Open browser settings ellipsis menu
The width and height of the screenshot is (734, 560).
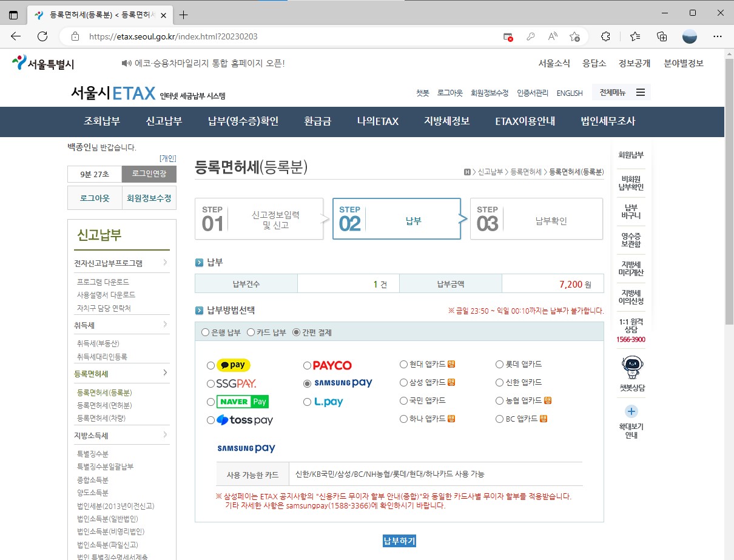pos(717,36)
